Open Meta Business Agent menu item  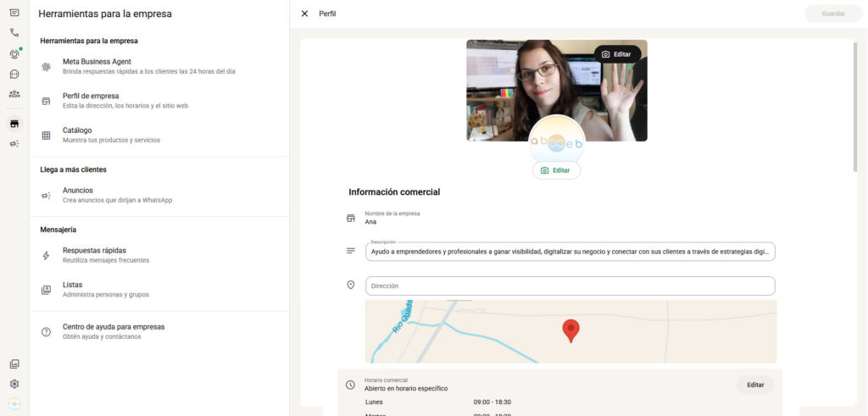(159, 66)
